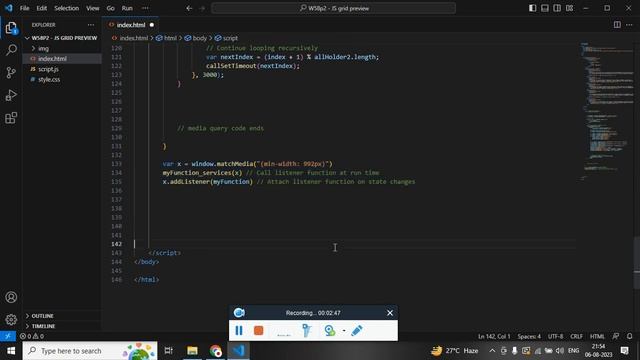Click the VS Code remote window indicator
640x360 pixels.
[x=8, y=336]
